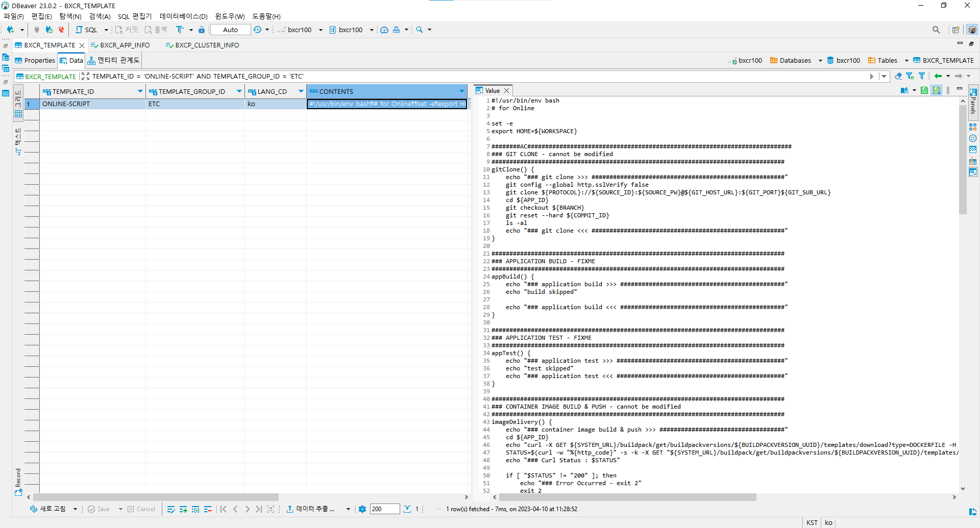980x528 pixels.
Task: Click the green back navigation arrow
Action: point(938,76)
